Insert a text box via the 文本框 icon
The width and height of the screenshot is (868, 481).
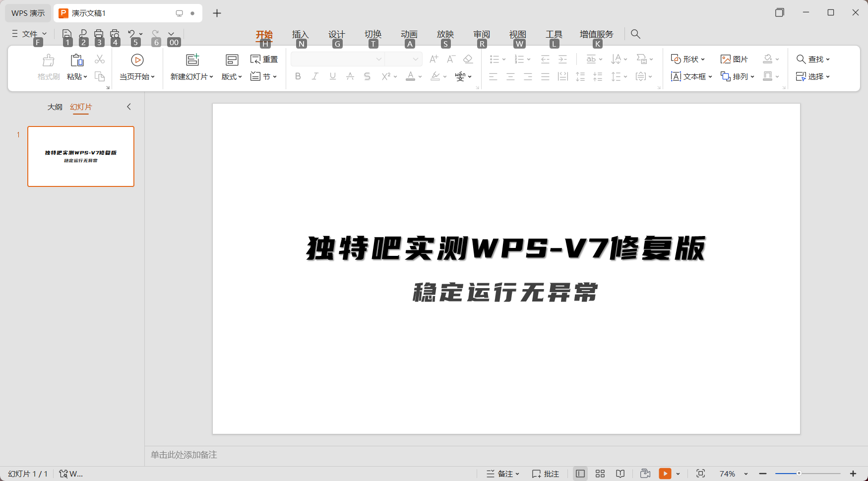pos(689,76)
